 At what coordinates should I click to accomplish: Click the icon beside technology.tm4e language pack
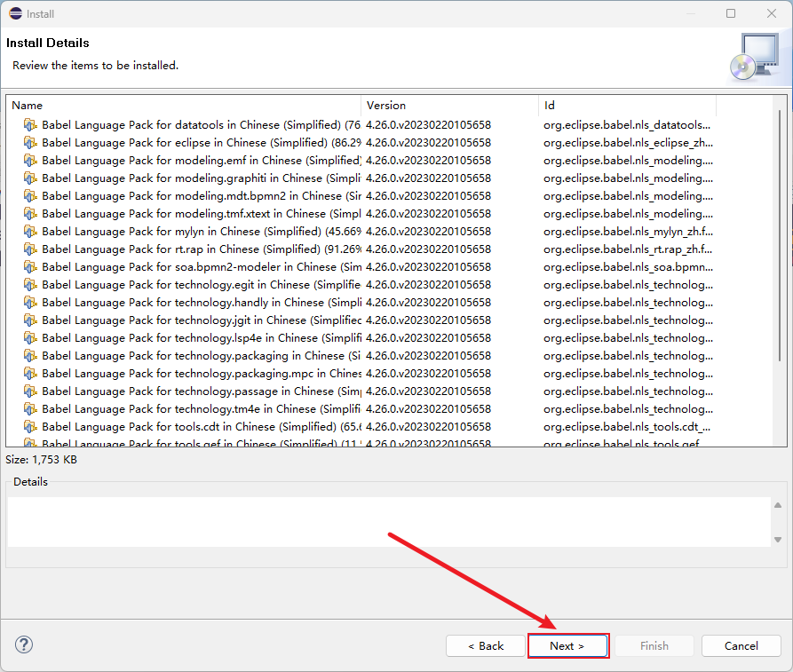pyautogui.click(x=30, y=409)
